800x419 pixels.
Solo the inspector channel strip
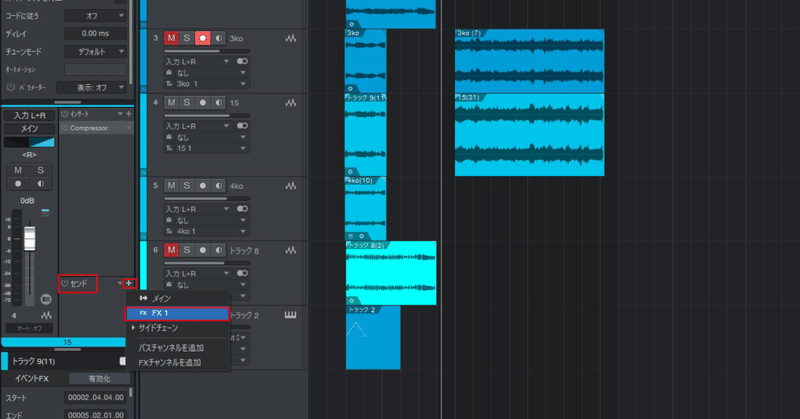click(40, 170)
